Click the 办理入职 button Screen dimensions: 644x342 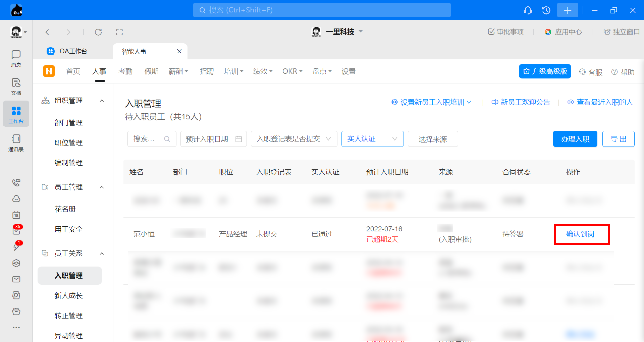coord(575,139)
